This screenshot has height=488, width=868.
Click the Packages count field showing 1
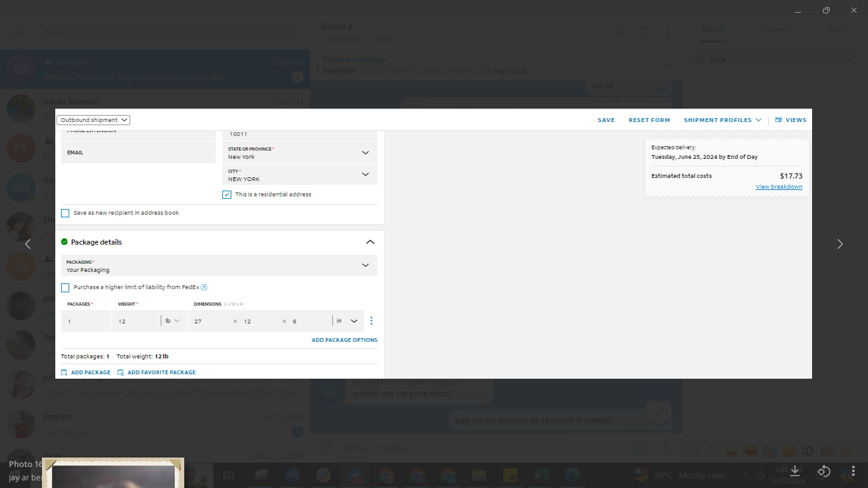(x=86, y=321)
